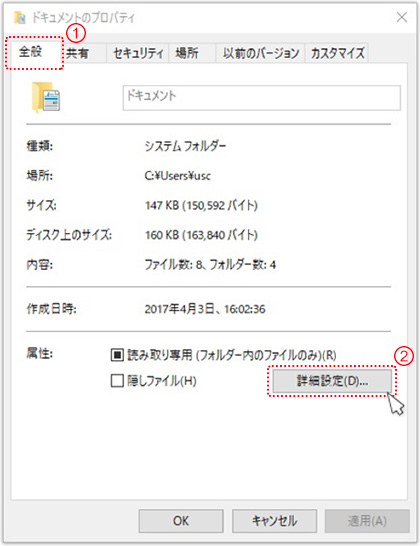Viewport: 420px width, 546px height.
Task: Switch to the カスタマイズ tab
Action: (x=337, y=53)
